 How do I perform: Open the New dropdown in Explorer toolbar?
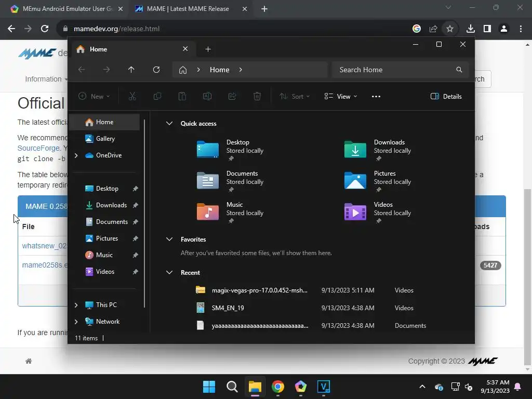95,96
